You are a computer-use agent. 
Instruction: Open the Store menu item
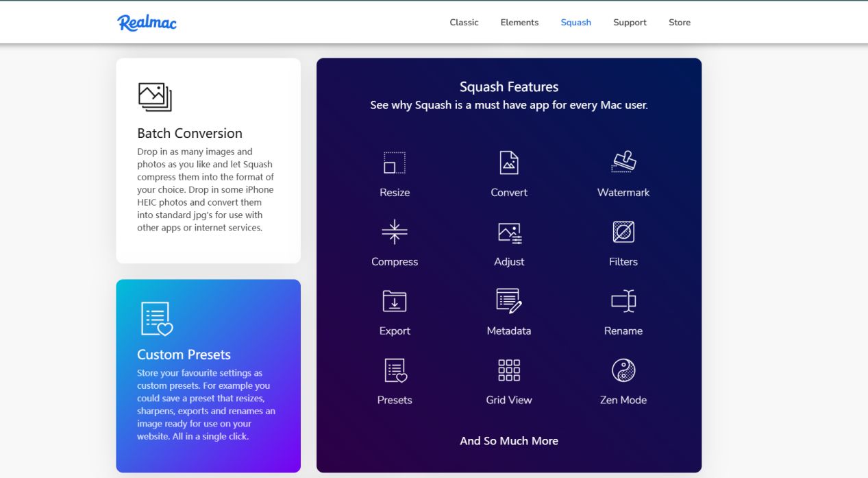680,23
